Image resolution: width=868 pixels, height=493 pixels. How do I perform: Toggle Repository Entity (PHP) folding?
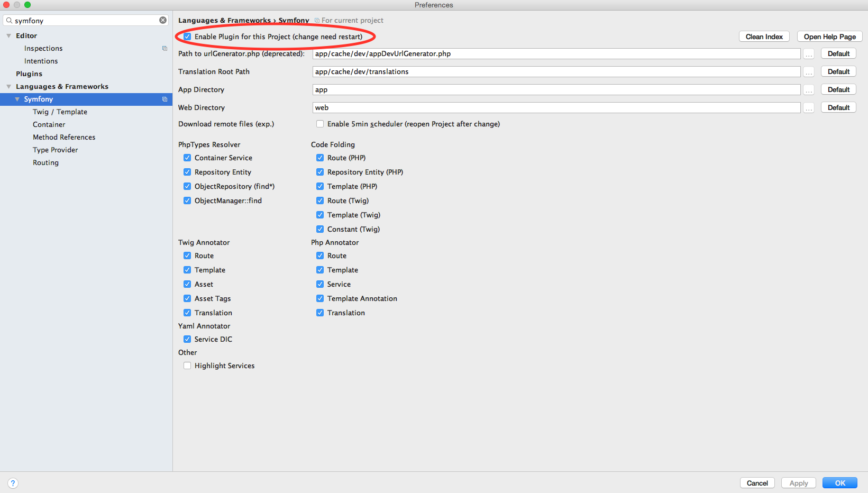[320, 172]
